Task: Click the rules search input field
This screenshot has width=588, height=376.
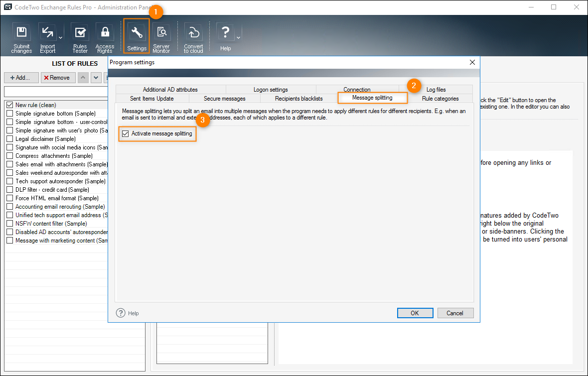Action: click(x=56, y=92)
